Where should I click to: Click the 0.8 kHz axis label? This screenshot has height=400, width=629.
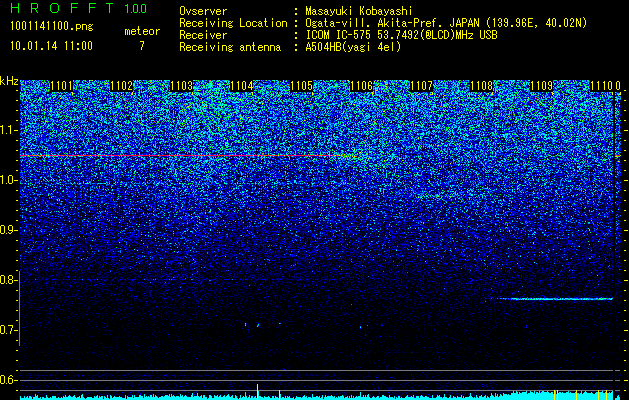(8, 280)
